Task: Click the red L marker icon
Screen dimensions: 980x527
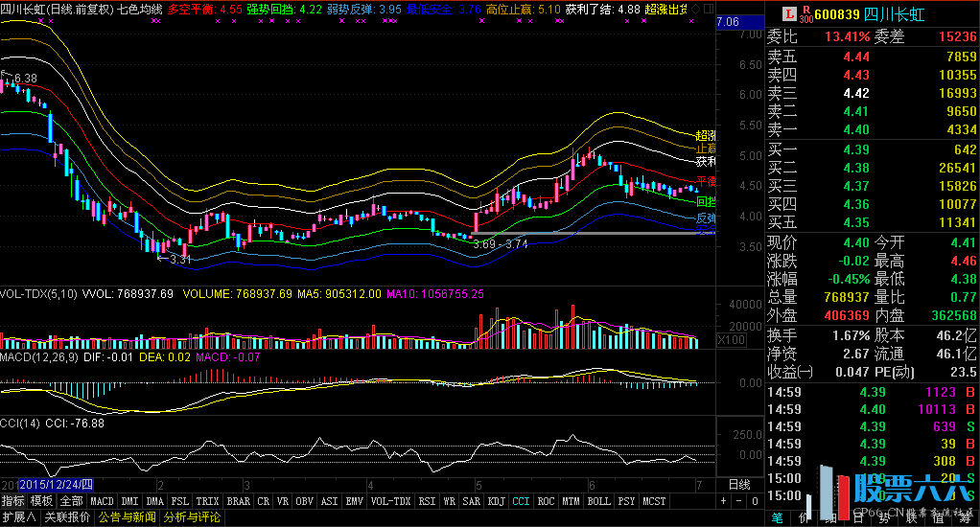Action: (x=791, y=14)
